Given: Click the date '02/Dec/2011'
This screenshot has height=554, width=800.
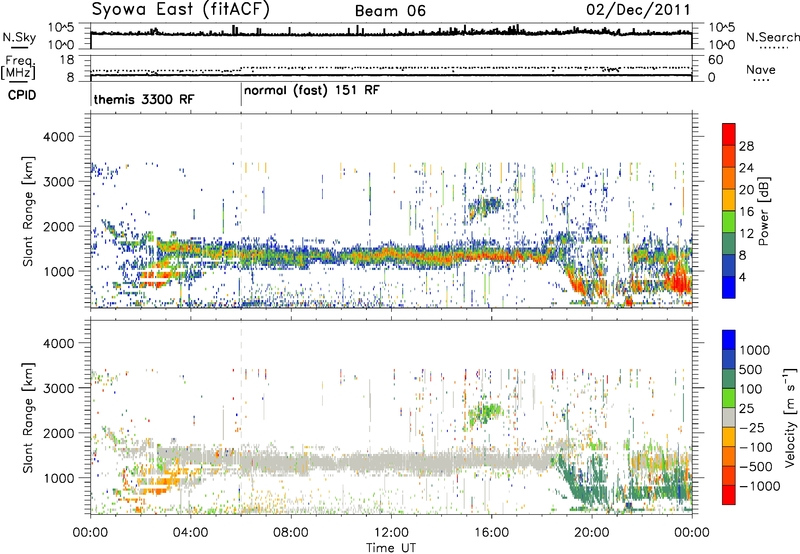Looking at the screenshot, I should [x=638, y=9].
